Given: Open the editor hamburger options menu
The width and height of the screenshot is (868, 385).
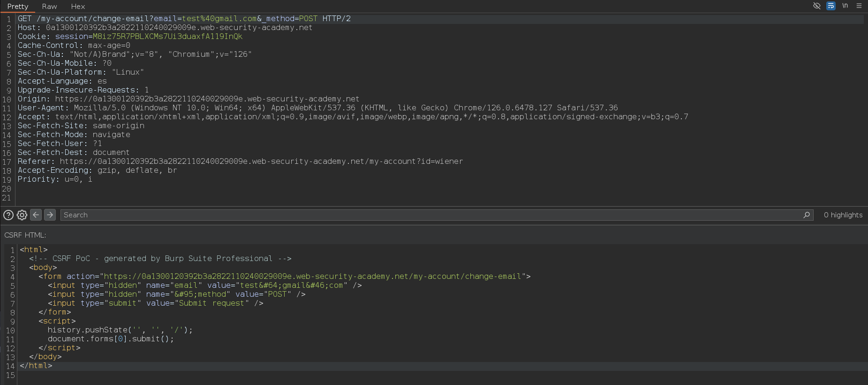Looking at the screenshot, I should 859,6.
